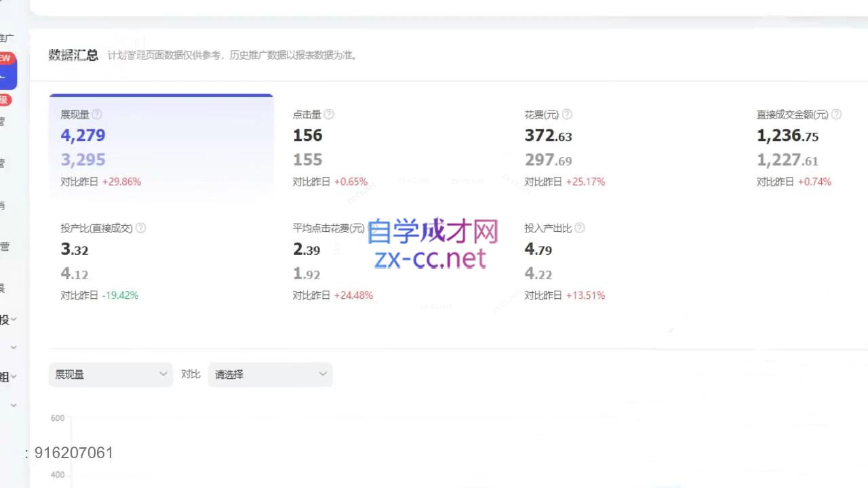Click the 372.63 spend value
868x488 pixels.
[x=548, y=136]
